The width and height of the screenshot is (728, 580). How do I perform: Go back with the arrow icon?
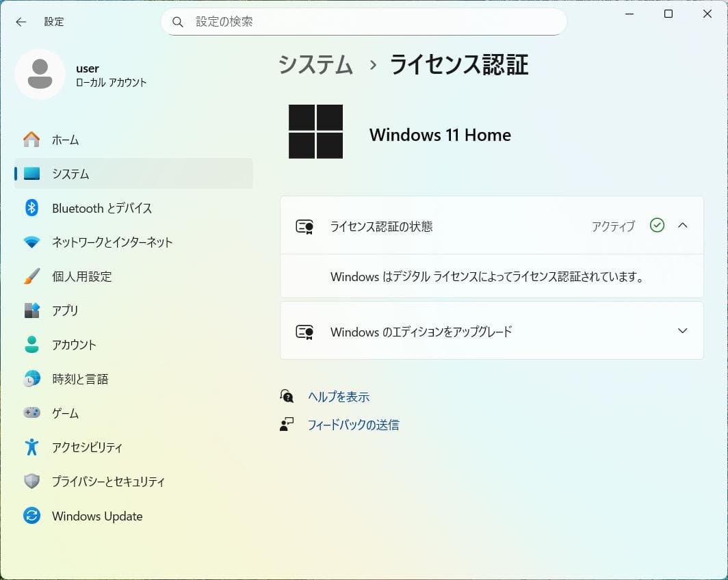(x=21, y=22)
